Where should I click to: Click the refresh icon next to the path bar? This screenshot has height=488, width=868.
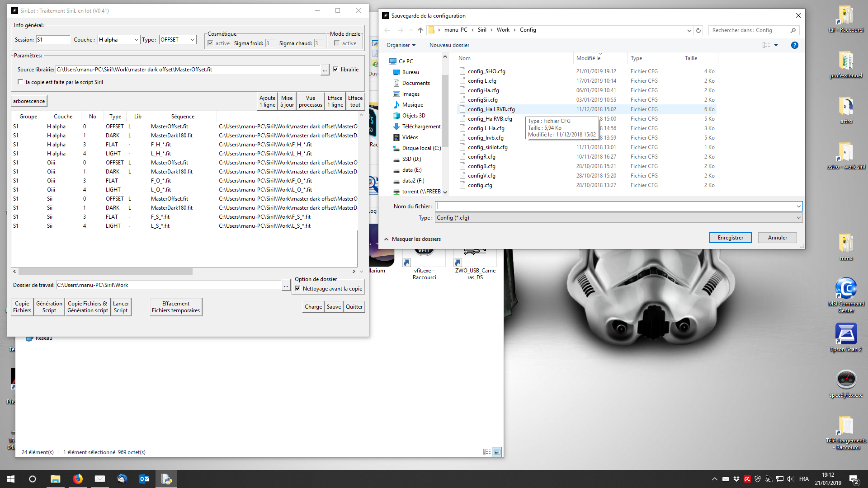coord(698,30)
